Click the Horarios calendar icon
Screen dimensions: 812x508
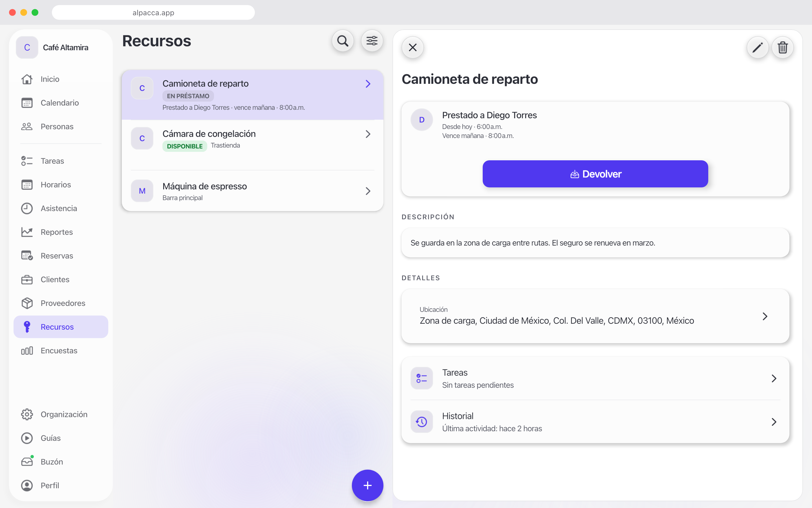27,185
